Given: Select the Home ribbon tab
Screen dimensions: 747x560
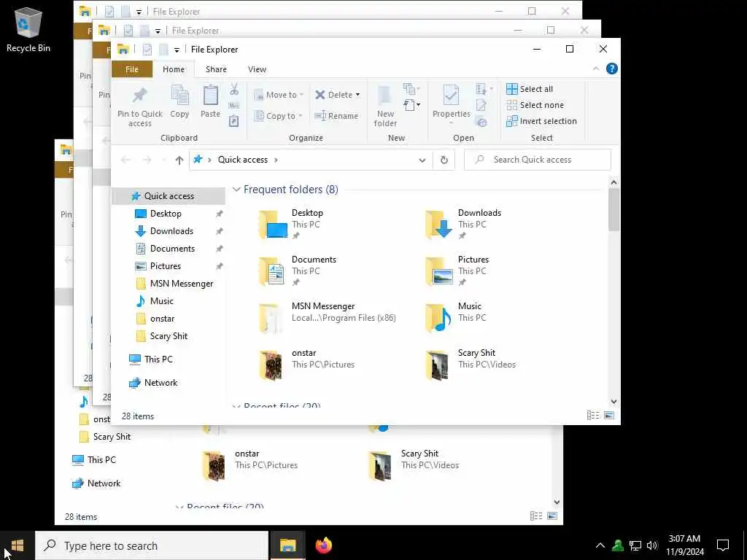Looking at the screenshot, I should point(174,69).
